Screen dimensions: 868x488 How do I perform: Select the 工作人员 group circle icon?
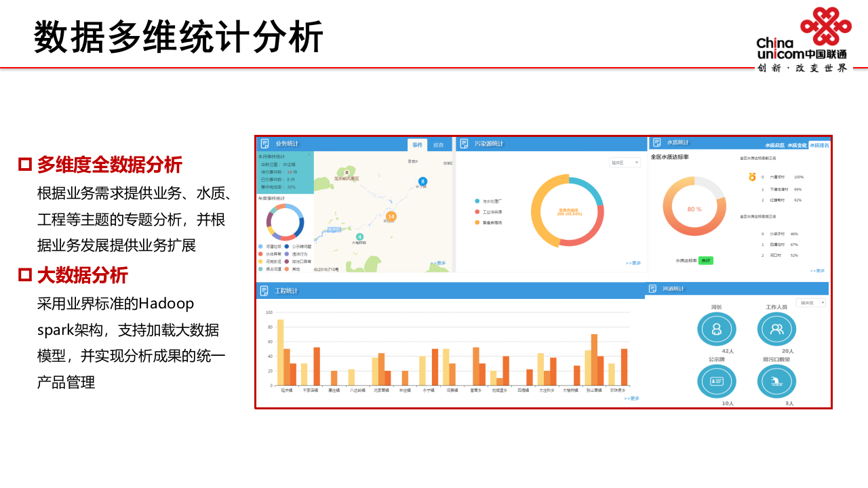point(777,329)
